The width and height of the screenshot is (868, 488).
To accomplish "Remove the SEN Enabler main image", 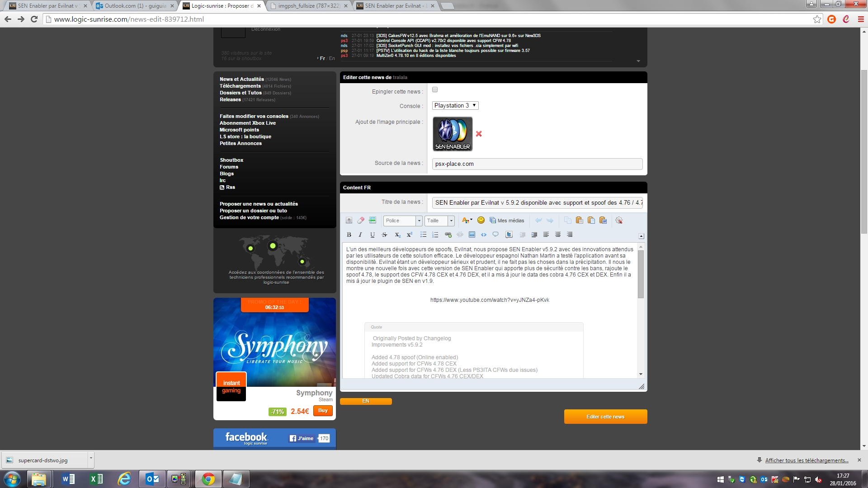I will click(479, 134).
